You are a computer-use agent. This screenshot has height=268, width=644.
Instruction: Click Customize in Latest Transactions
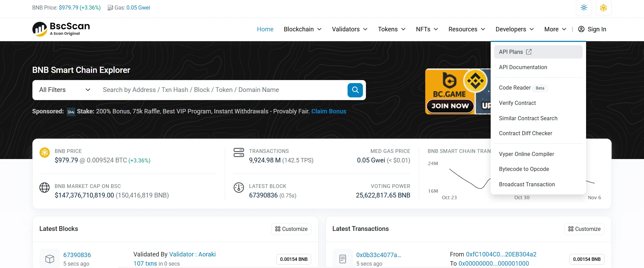point(584,229)
